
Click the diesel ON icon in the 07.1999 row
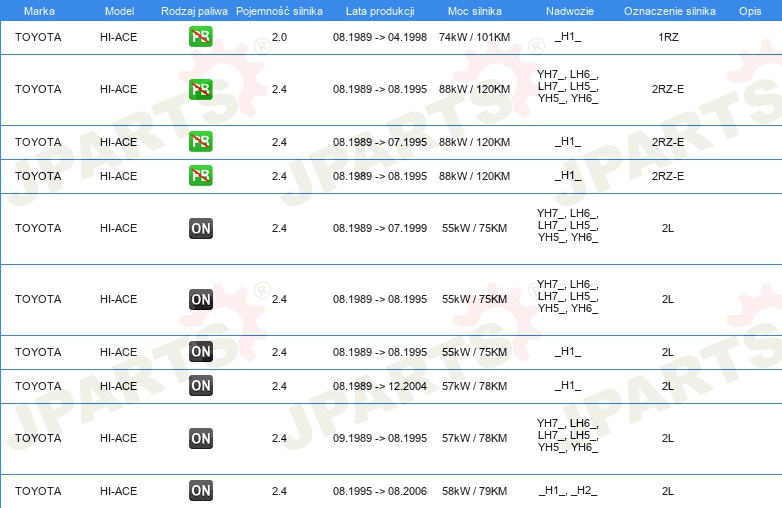(x=200, y=228)
